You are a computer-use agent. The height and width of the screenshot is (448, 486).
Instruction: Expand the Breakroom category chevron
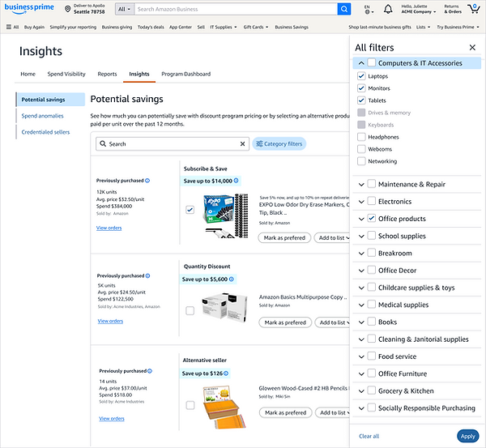361,254
